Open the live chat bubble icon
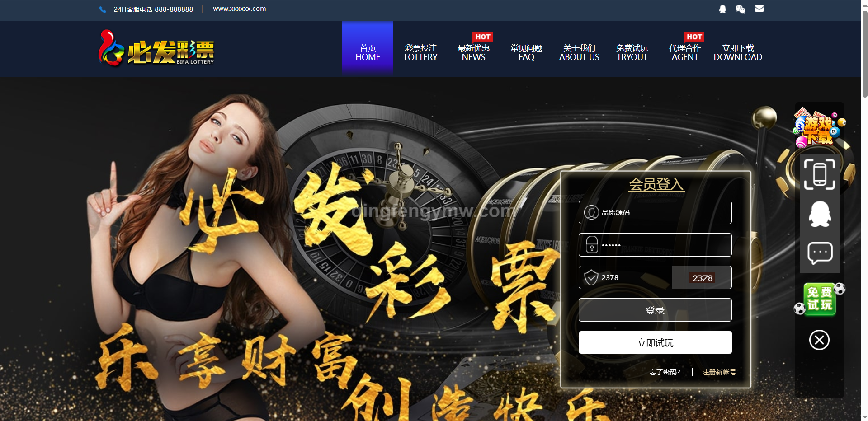Viewport: 868px width, 421px height. click(x=819, y=253)
